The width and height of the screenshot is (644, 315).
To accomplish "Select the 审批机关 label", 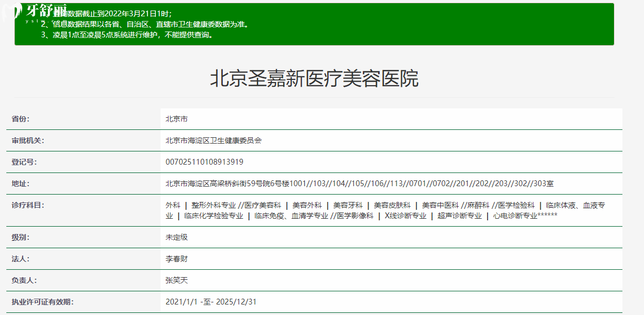I will (x=28, y=140).
